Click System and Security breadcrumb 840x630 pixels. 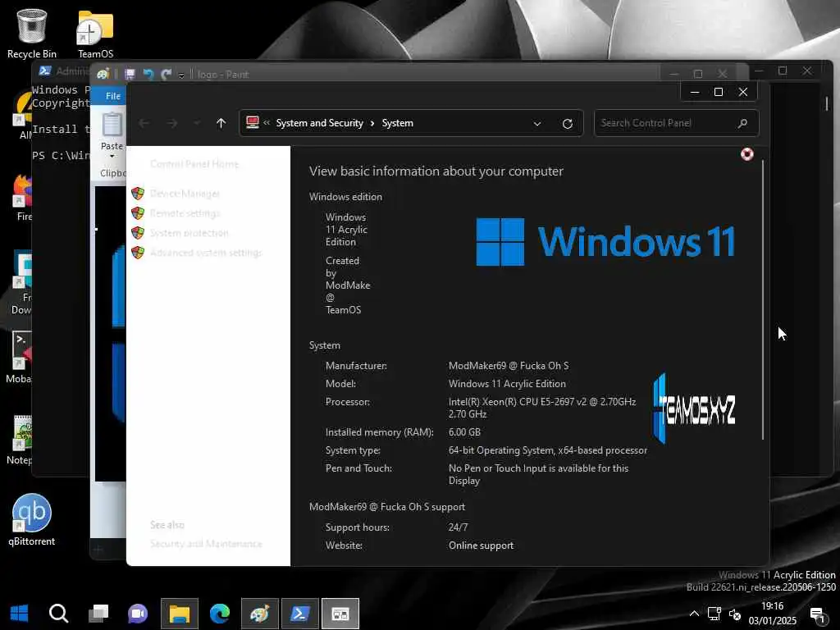pos(319,123)
